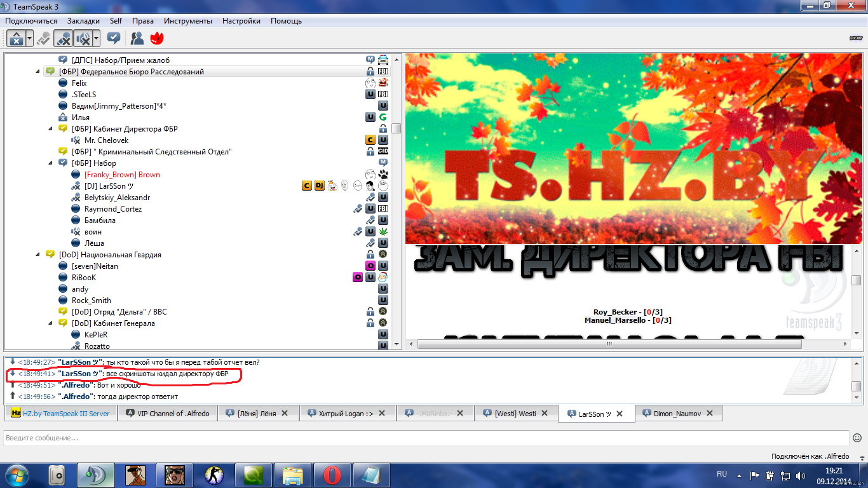Open the Закладки menu
The width and height of the screenshot is (868, 488).
(x=83, y=21)
